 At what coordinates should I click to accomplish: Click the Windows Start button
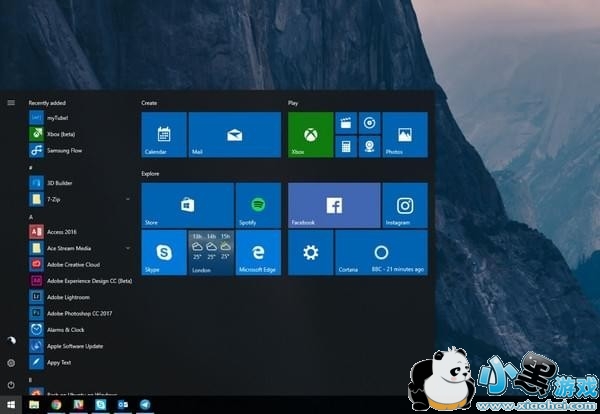(x=11, y=405)
